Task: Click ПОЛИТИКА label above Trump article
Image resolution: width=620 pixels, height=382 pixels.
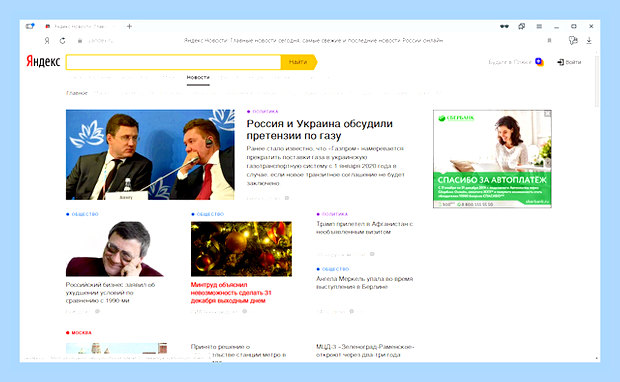Action: 335,214
